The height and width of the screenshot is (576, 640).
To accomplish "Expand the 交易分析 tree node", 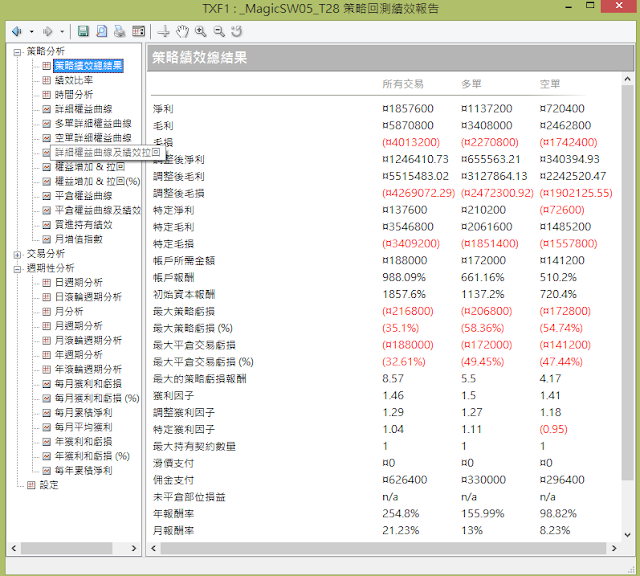I will [x=17, y=255].
